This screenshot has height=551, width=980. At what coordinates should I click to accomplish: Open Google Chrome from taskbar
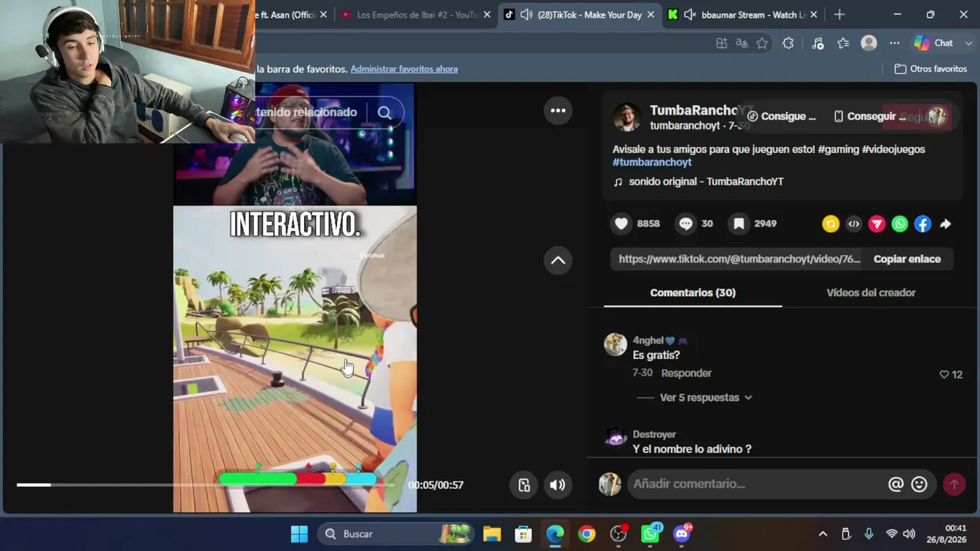586,534
